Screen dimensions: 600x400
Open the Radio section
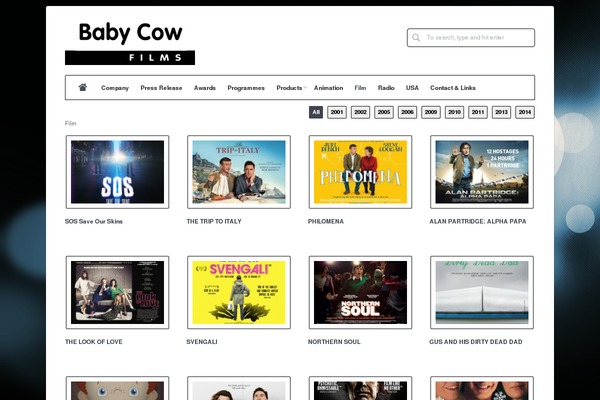[x=386, y=88]
